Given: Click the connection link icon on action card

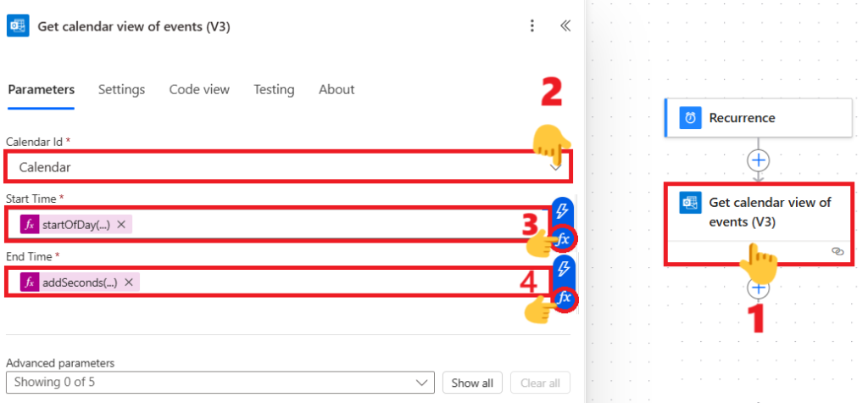Looking at the screenshot, I should (837, 251).
